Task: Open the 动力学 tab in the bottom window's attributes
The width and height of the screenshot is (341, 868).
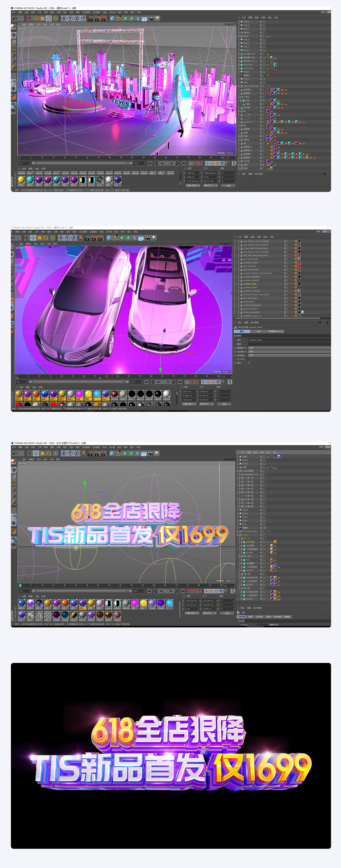Action: click(x=259, y=617)
